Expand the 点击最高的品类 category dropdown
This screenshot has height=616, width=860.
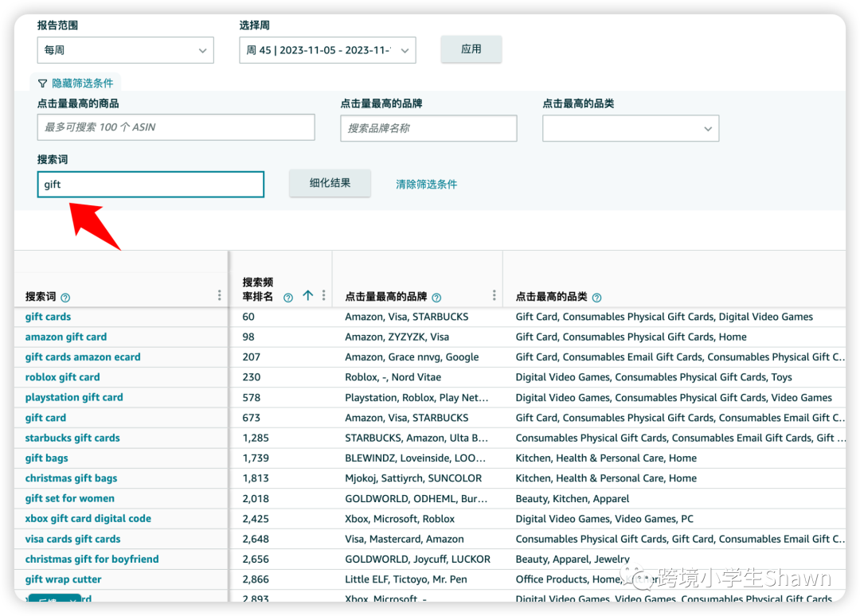click(x=630, y=128)
